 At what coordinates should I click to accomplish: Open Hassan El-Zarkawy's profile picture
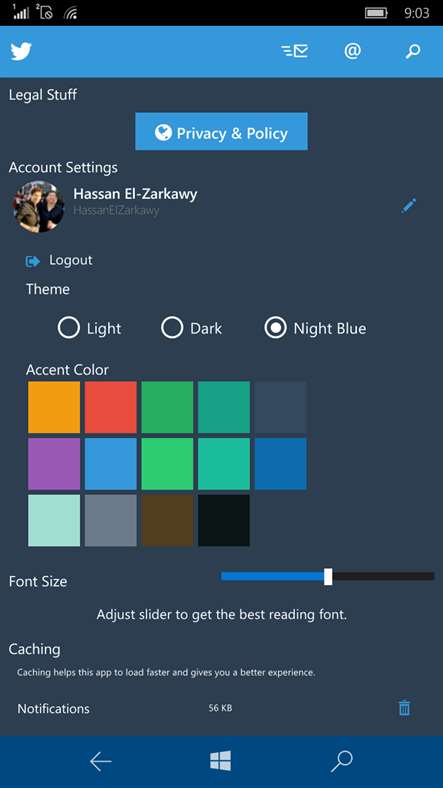(x=38, y=207)
